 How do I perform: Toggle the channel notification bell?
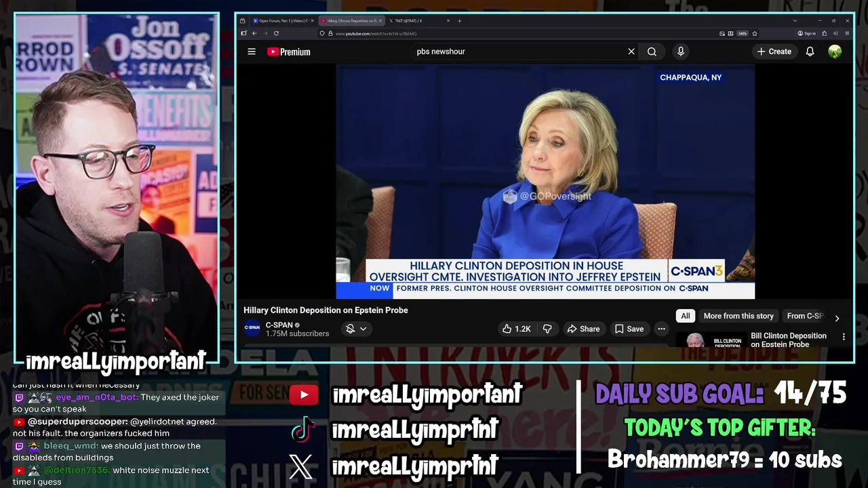(x=350, y=329)
